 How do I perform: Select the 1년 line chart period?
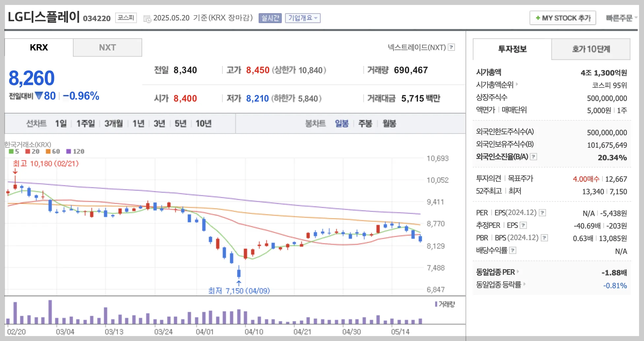[x=138, y=124]
